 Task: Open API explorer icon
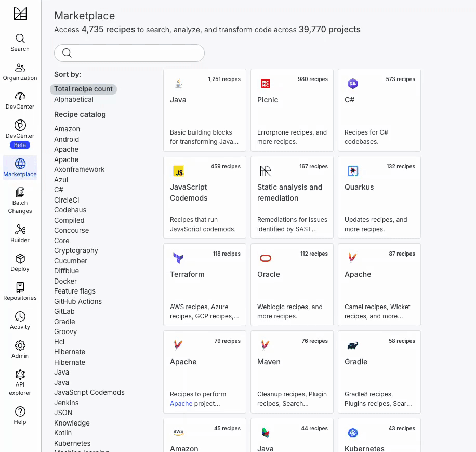20,375
